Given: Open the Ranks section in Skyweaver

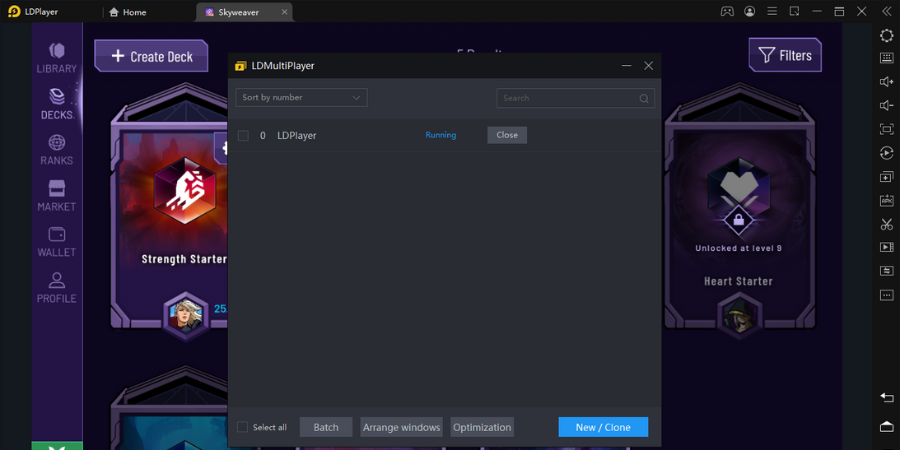Looking at the screenshot, I should coord(57,150).
